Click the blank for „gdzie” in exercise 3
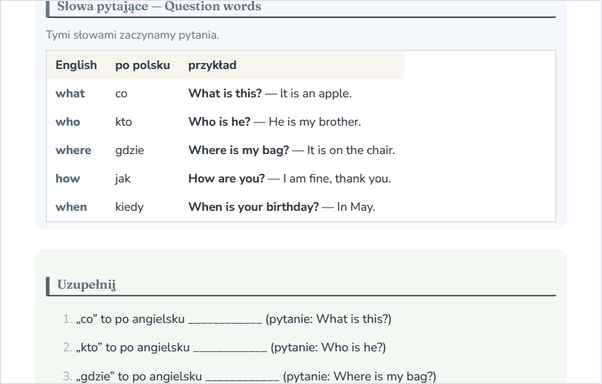Viewport: 602px width, 384px height. pos(242,377)
